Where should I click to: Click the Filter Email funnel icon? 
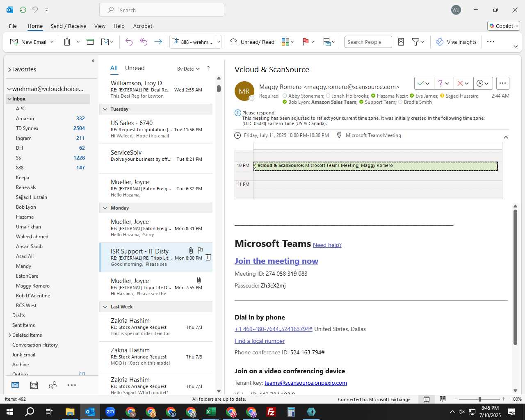tap(415, 42)
